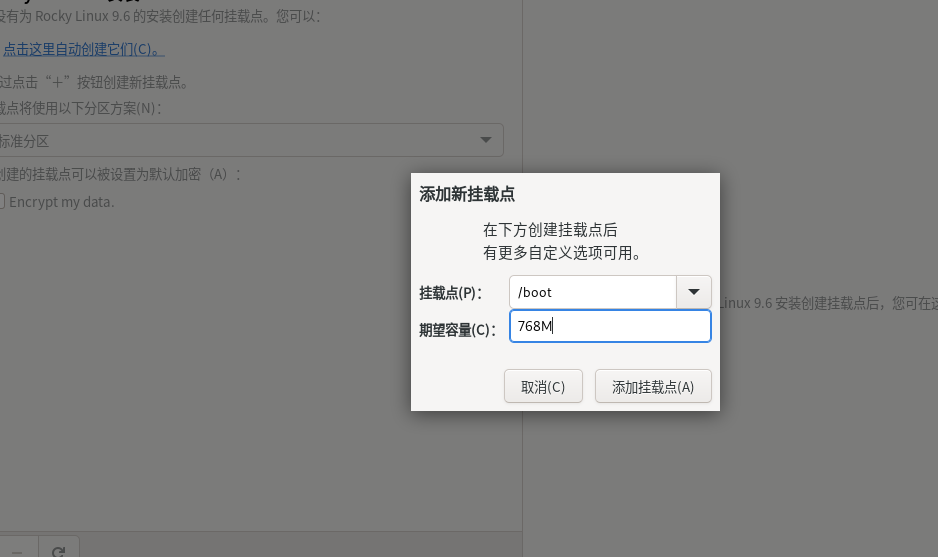This screenshot has height=557, width=938.
Task: Toggle the Encrypt my data checkbox
Action: (x=2, y=202)
